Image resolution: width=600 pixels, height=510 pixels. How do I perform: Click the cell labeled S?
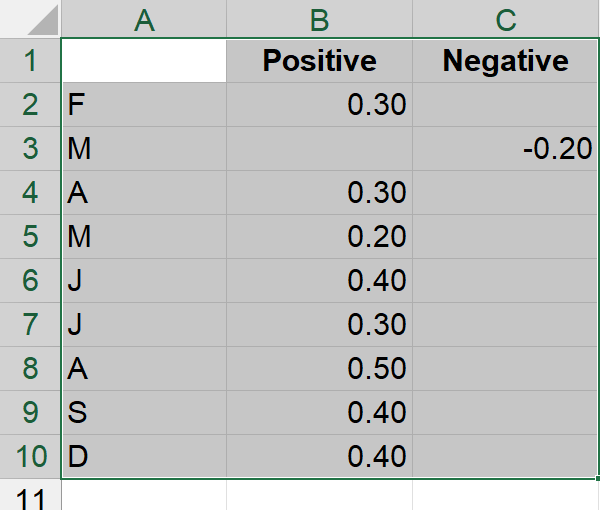(x=144, y=413)
